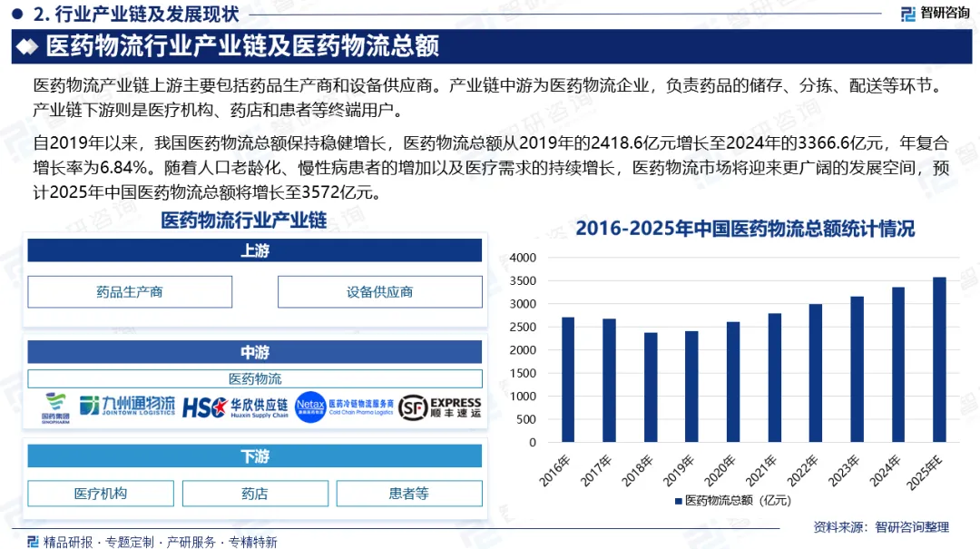Screen dimensions: 980x549
Task: Click the 2020年 bar in the chart
Action: point(733,382)
